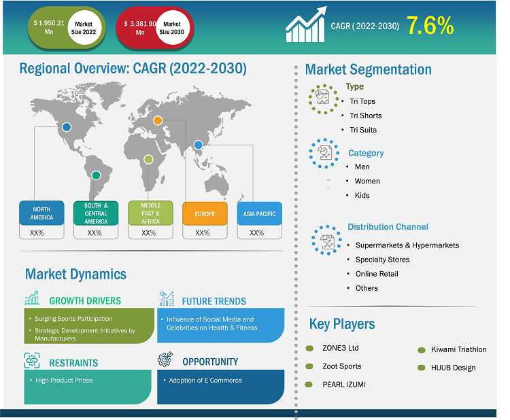The image size is (510, 420).
Task: Click the Asia Pacific map marker
Action: (198, 145)
